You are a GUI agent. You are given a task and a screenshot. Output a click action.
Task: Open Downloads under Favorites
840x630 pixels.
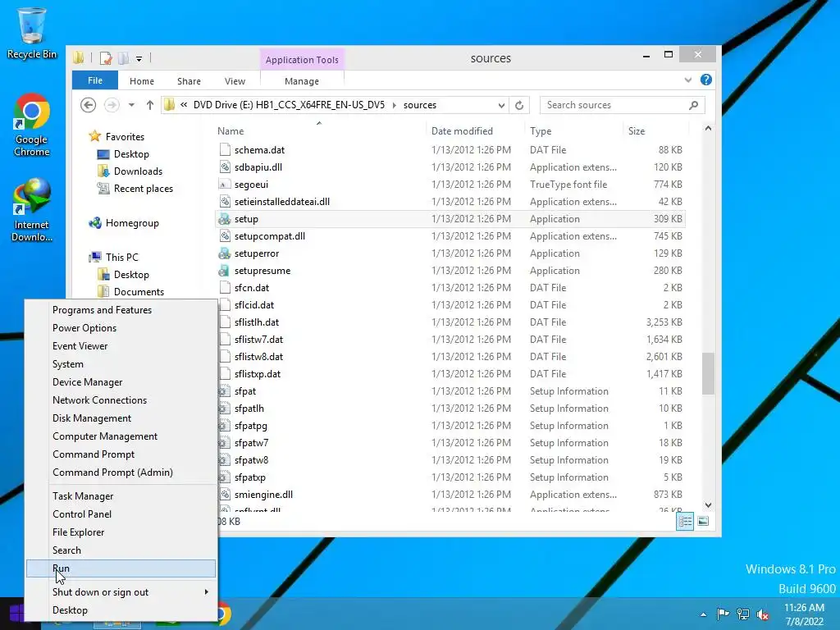[x=138, y=171]
